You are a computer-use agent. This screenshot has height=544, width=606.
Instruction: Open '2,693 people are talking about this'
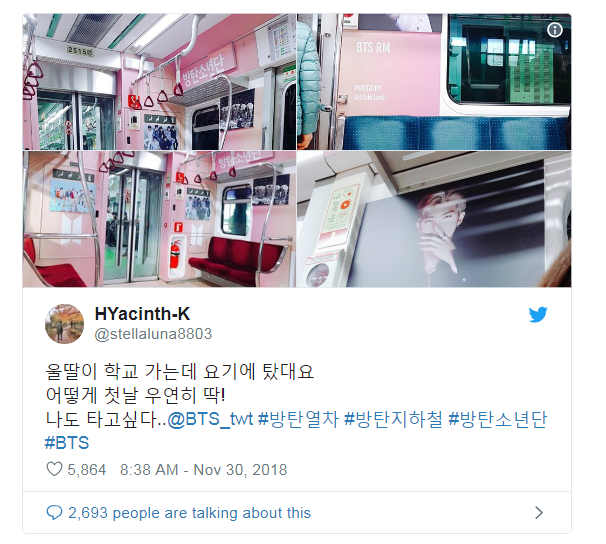(x=189, y=513)
